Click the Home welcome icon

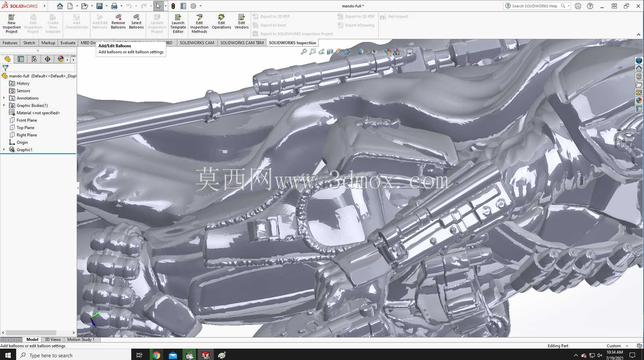[60, 6]
